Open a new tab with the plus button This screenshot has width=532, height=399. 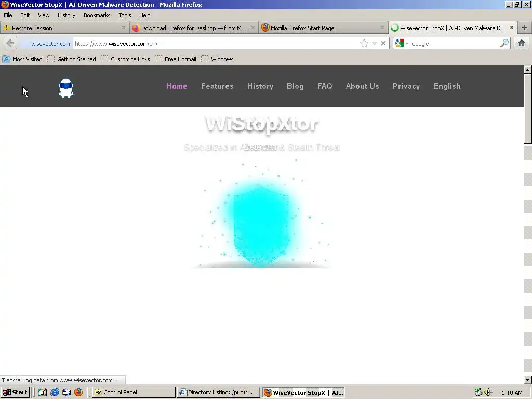(x=525, y=28)
